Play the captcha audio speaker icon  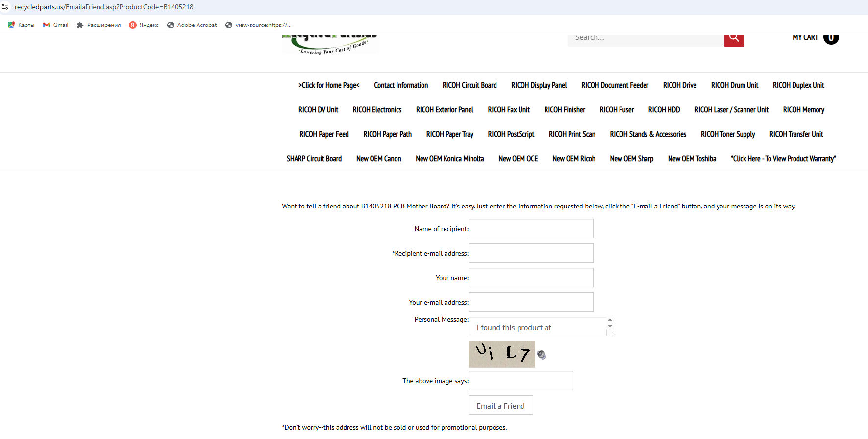click(541, 354)
